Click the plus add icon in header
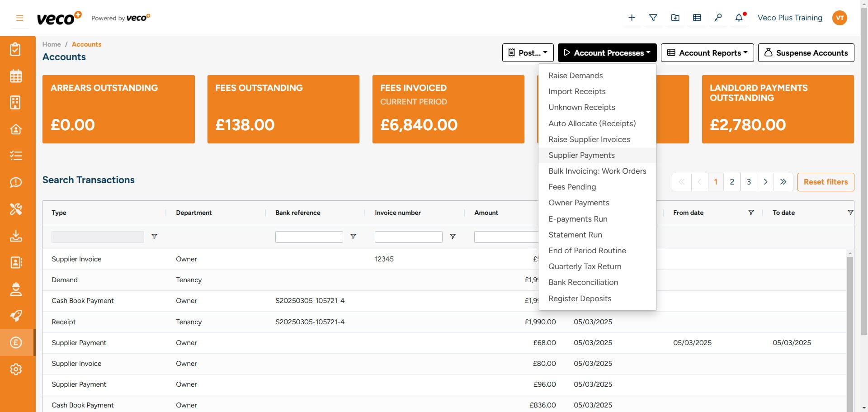The width and height of the screenshot is (868, 412). pos(632,18)
